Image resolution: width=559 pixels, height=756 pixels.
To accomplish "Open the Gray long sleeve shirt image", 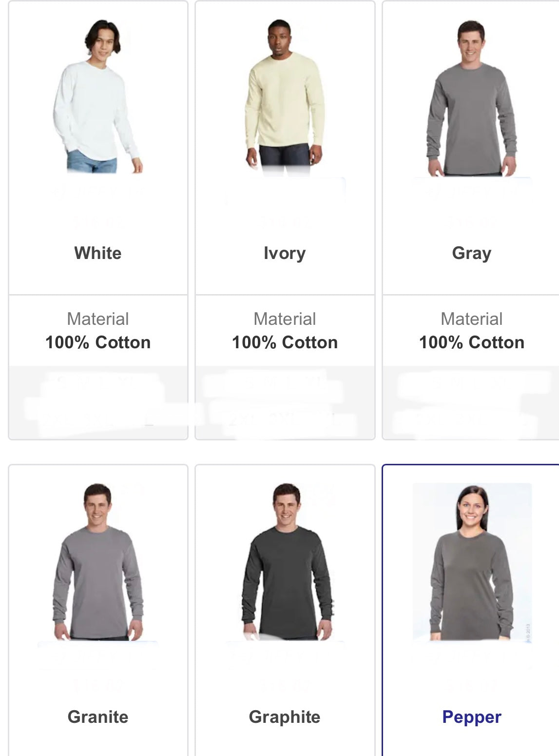I will 471,97.
